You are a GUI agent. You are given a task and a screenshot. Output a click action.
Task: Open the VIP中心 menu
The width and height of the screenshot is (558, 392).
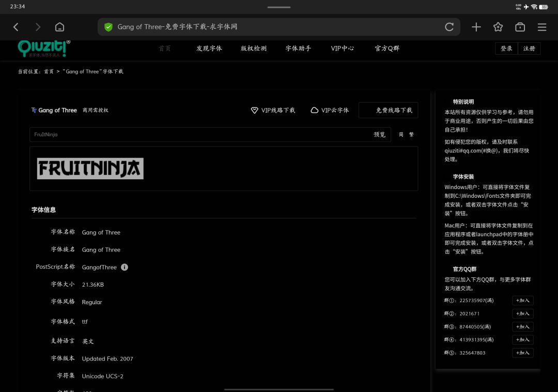343,49
